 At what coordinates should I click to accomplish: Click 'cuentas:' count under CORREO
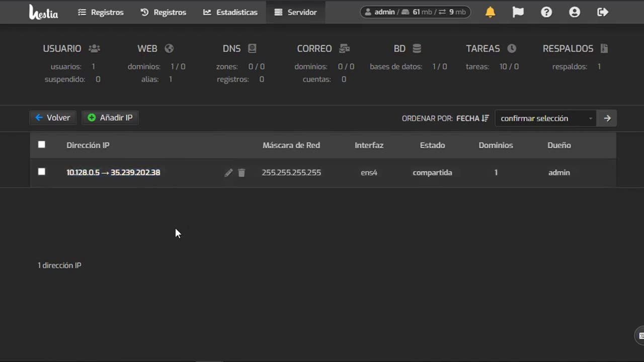pos(324,79)
